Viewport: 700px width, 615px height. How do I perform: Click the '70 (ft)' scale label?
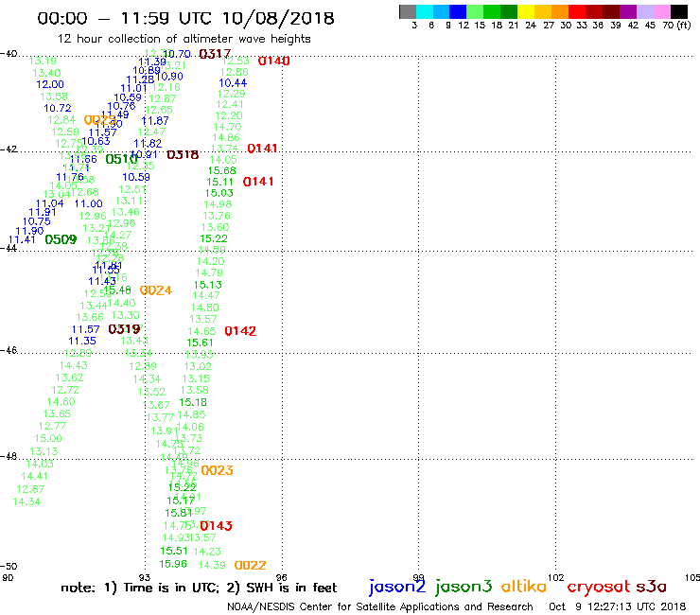point(676,25)
